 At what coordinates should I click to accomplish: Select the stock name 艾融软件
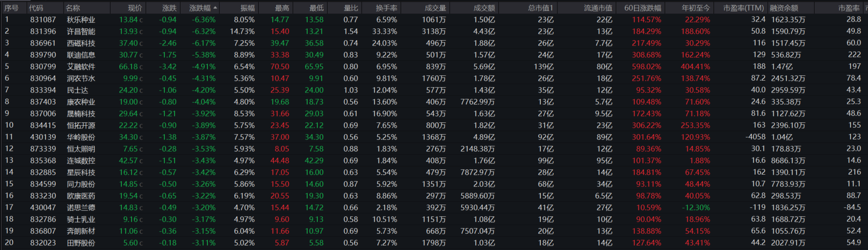[x=81, y=67]
